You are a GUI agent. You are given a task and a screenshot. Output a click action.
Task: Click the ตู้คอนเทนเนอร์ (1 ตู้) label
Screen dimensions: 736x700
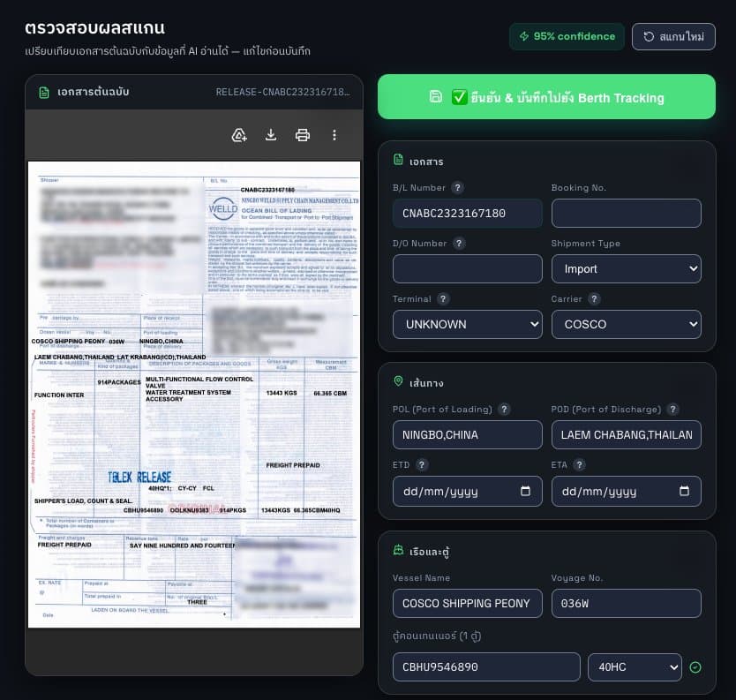[437, 636]
